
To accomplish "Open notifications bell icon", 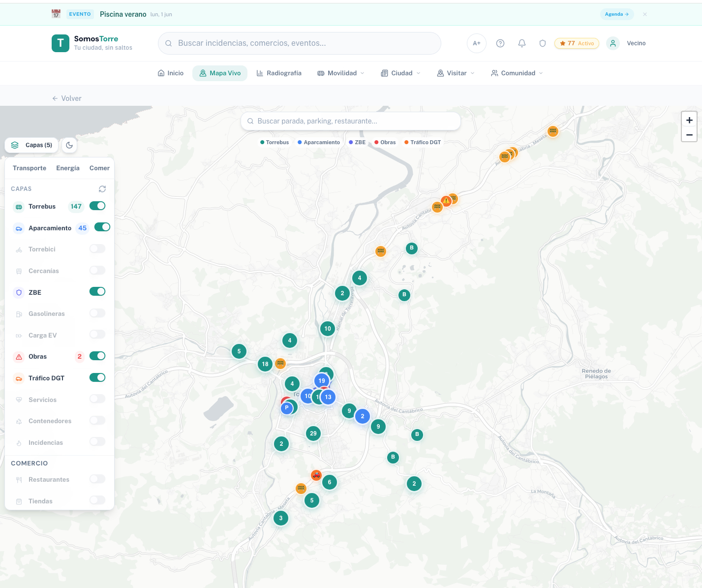I will (x=522, y=43).
